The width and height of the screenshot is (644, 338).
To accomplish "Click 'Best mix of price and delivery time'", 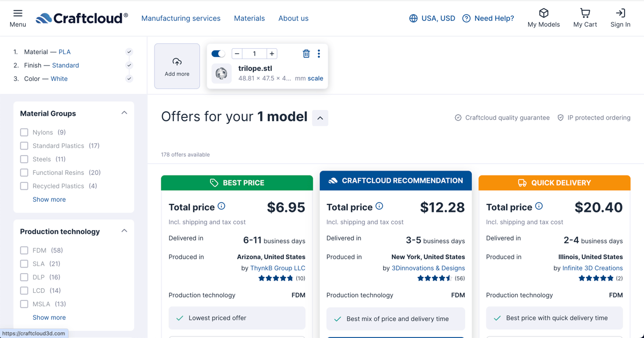I will [398, 319].
